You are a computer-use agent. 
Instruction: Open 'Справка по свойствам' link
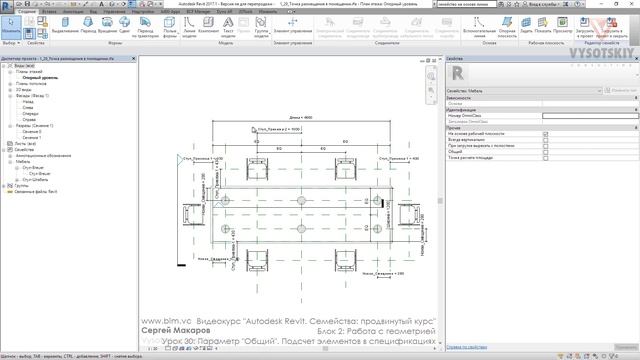467,347
